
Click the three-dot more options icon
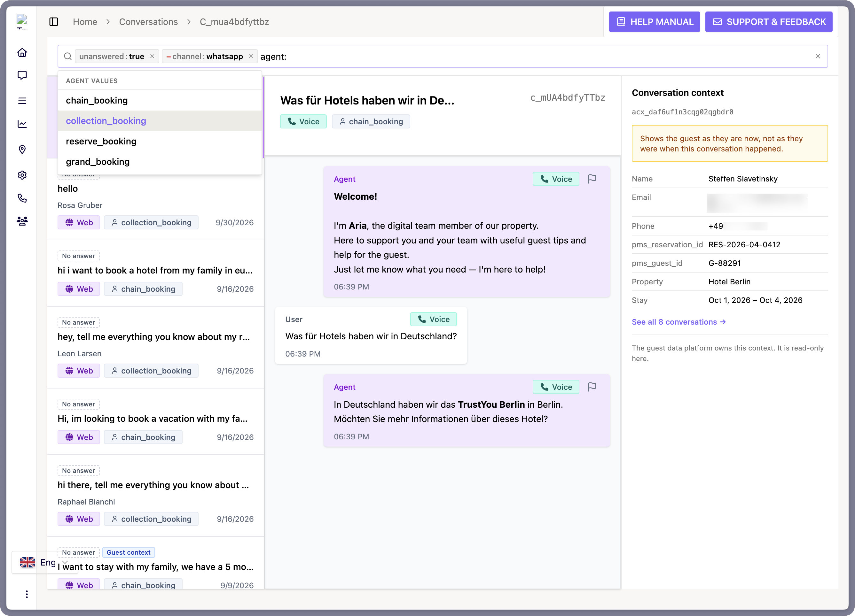tap(27, 594)
